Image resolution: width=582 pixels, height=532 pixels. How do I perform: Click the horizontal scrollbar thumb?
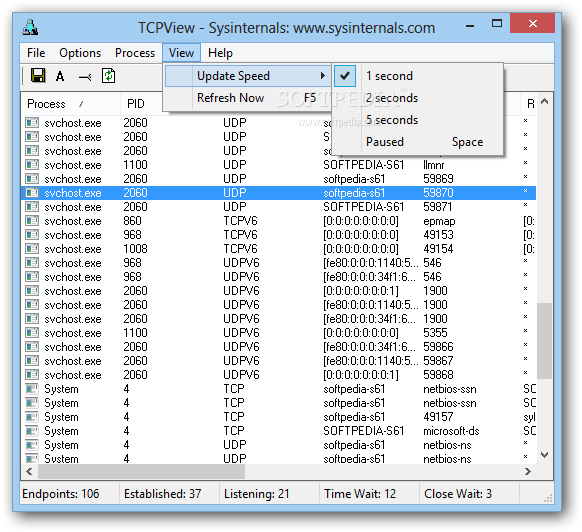click(x=141, y=471)
